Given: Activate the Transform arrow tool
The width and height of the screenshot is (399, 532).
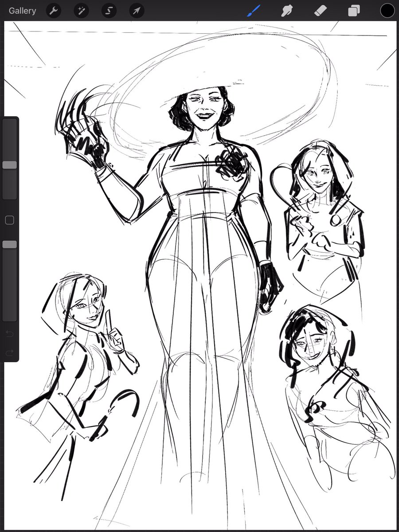Looking at the screenshot, I should point(136,11).
